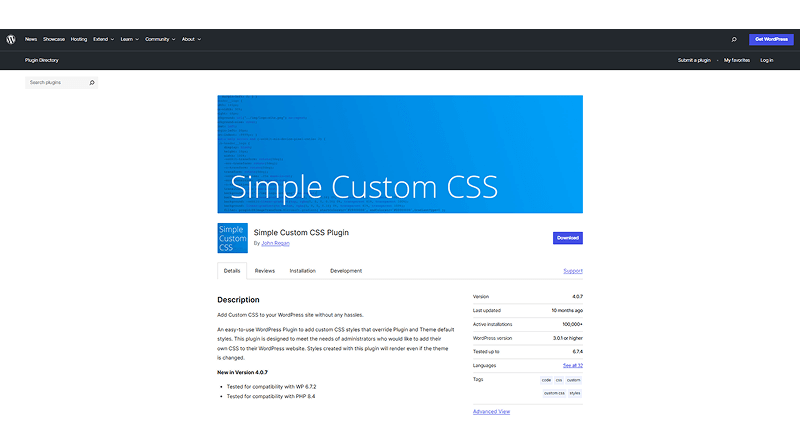Image resolution: width=800 pixels, height=445 pixels.
Task: Click the Log in link
Action: pos(767,60)
